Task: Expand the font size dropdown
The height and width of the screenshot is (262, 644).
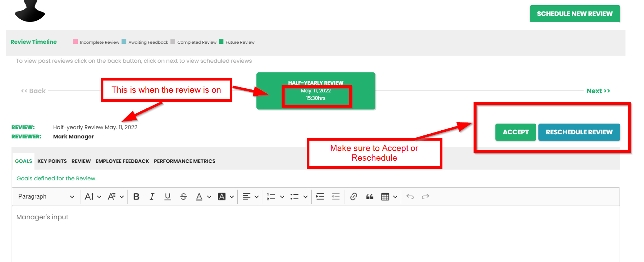Action: coord(93,197)
